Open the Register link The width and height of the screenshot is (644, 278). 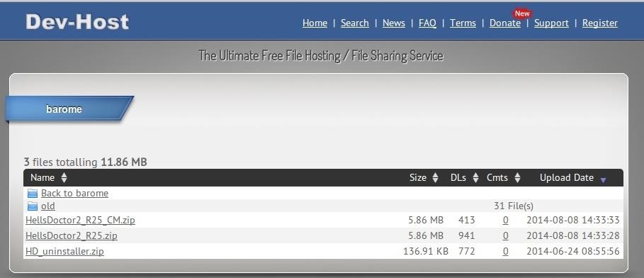(599, 23)
